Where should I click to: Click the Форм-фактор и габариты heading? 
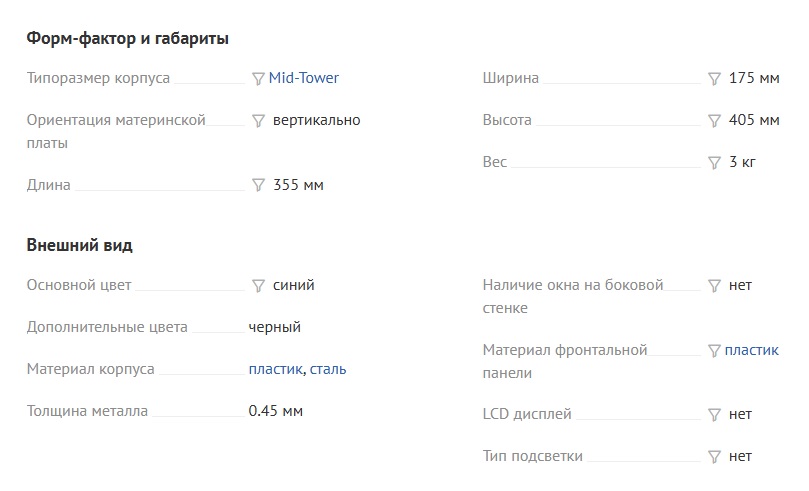pyautogui.click(x=128, y=39)
